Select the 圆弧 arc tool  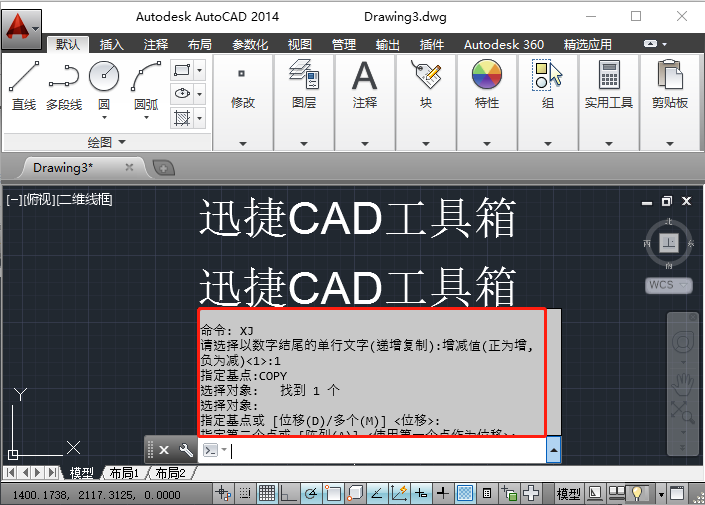pyautogui.click(x=147, y=85)
